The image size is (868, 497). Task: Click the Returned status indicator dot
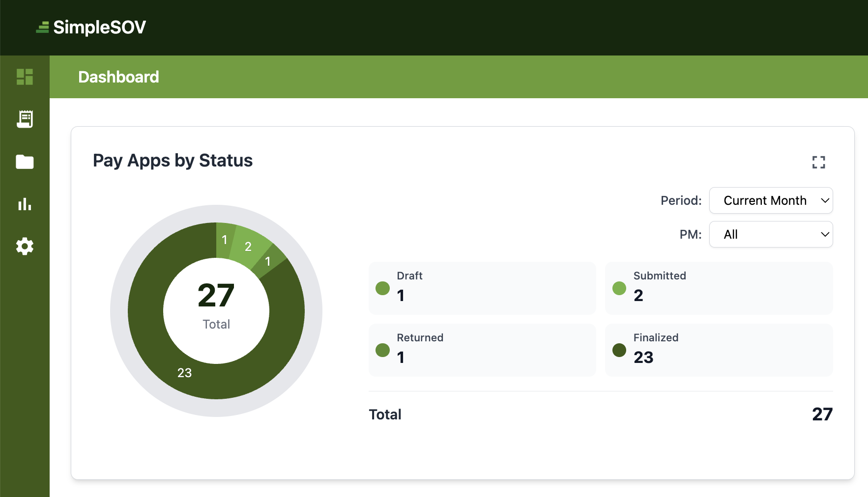pos(382,351)
